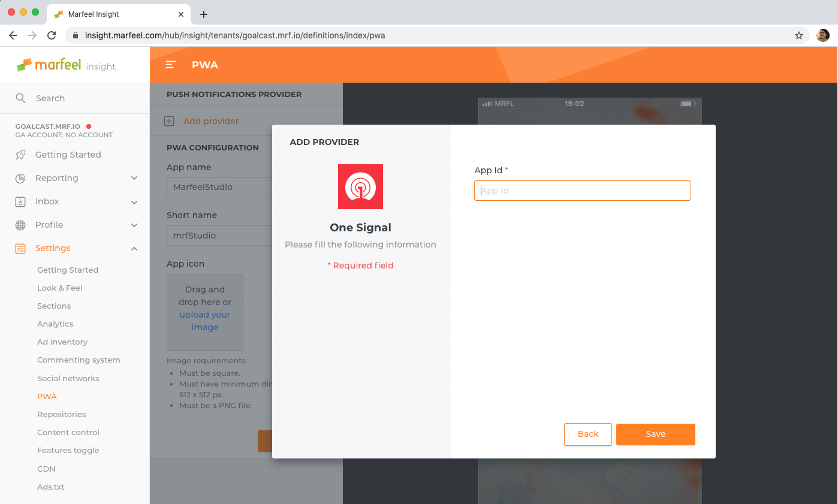Collapse the Settings menu chevron
This screenshot has height=504, width=838.
[134, 248]
